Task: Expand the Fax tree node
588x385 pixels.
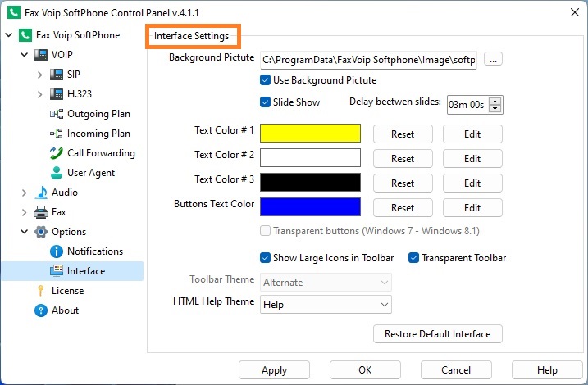Action: (25, 212)
